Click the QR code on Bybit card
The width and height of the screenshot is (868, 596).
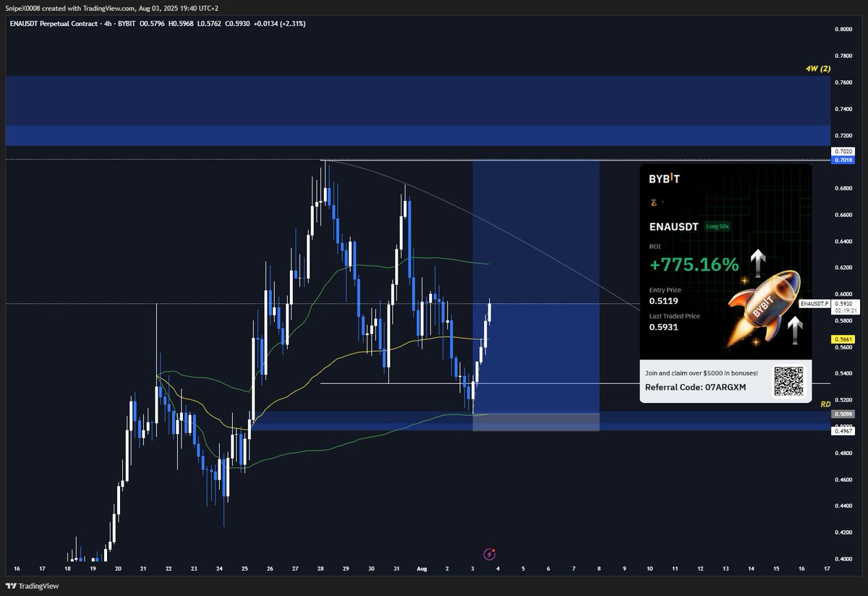[789, 381]
